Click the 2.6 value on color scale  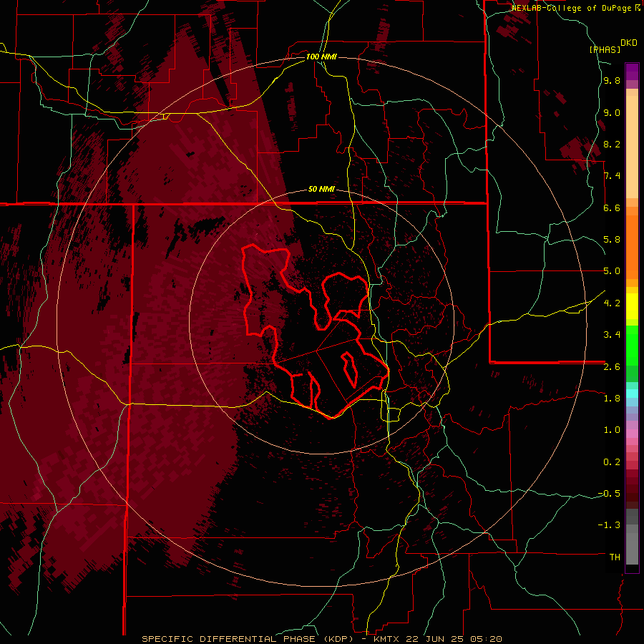tap(612, 367)
